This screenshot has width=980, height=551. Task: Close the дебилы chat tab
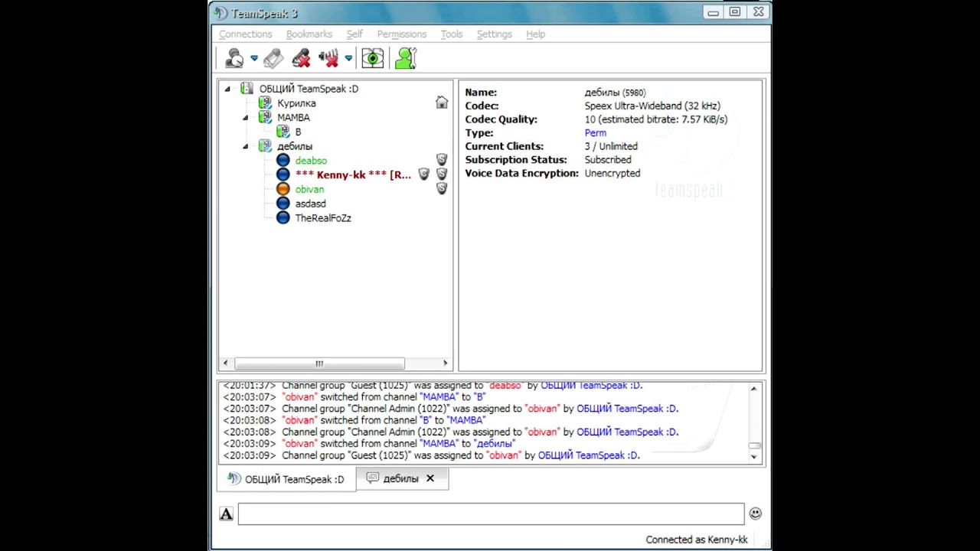click(430, 478)
